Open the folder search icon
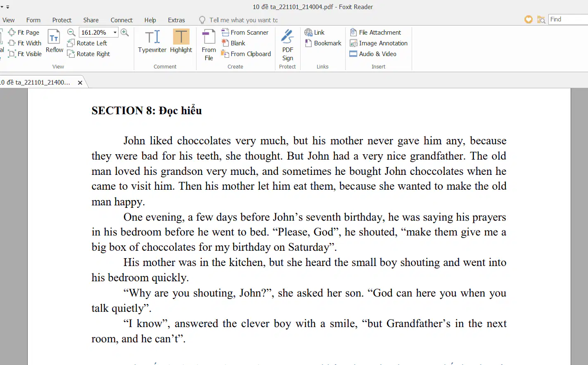Image resolution: width=588 pixels, height=365 pixels. (x=541, y=19)
